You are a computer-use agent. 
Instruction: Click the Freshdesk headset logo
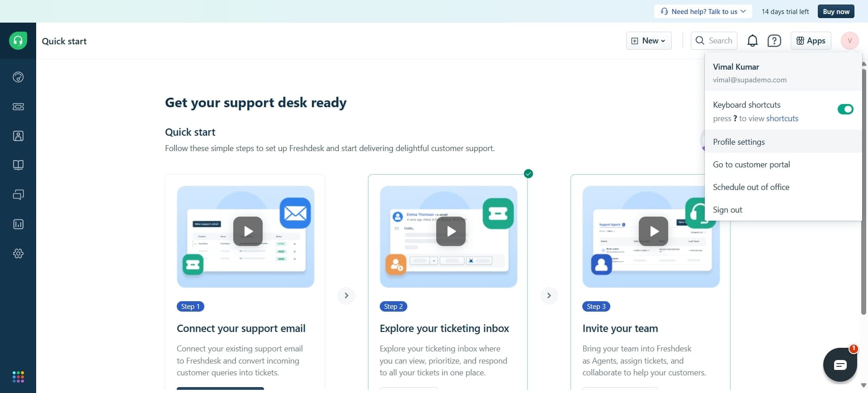[x=18, y=41]
